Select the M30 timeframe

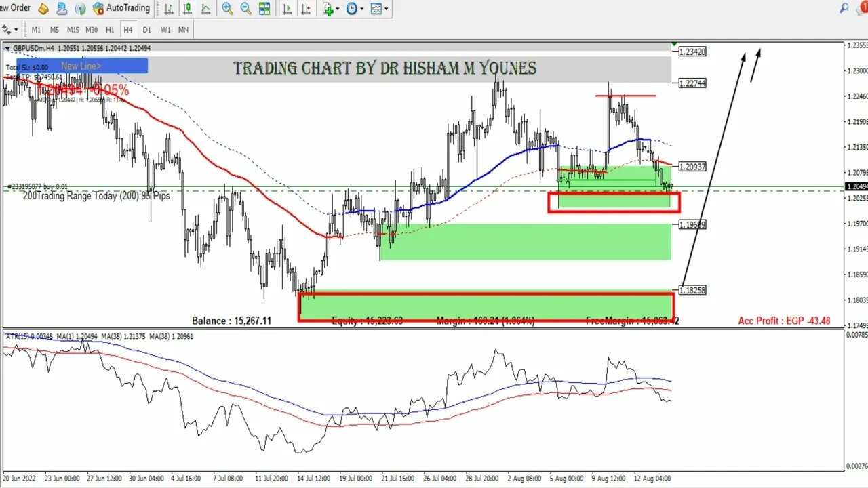(x=92, y=30)
